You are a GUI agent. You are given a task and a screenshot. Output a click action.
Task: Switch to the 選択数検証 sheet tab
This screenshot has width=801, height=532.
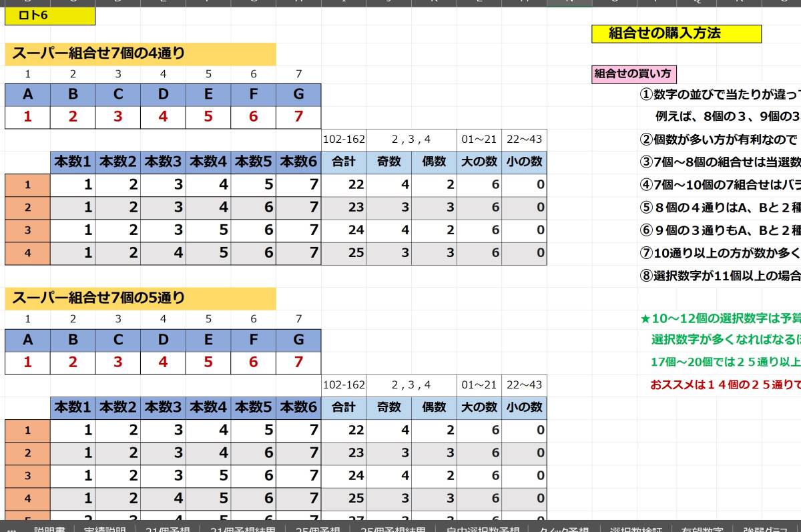tap(636, 528)
